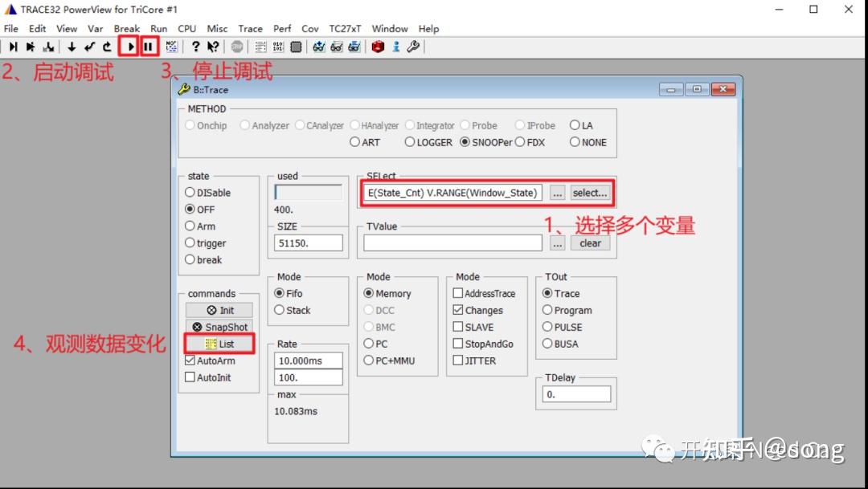Open the TValue ellipsis picker
The width and height of the screenshot is (868, 489).
(x=558, y=242)
